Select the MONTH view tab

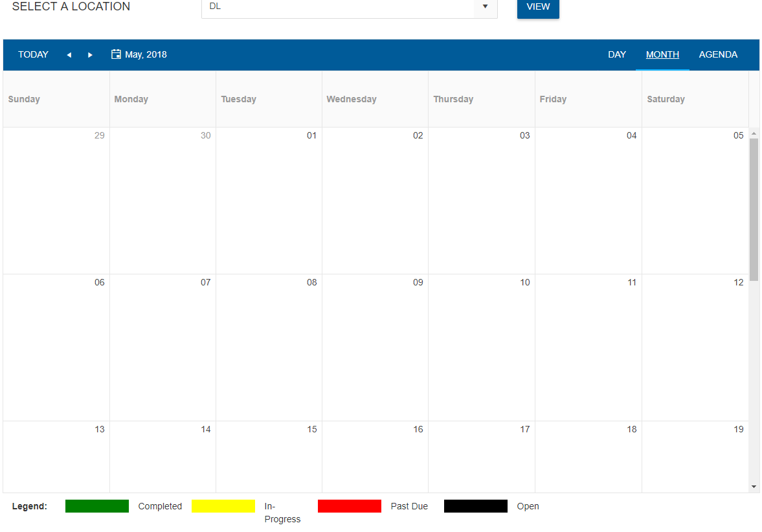tap(662, 54)
